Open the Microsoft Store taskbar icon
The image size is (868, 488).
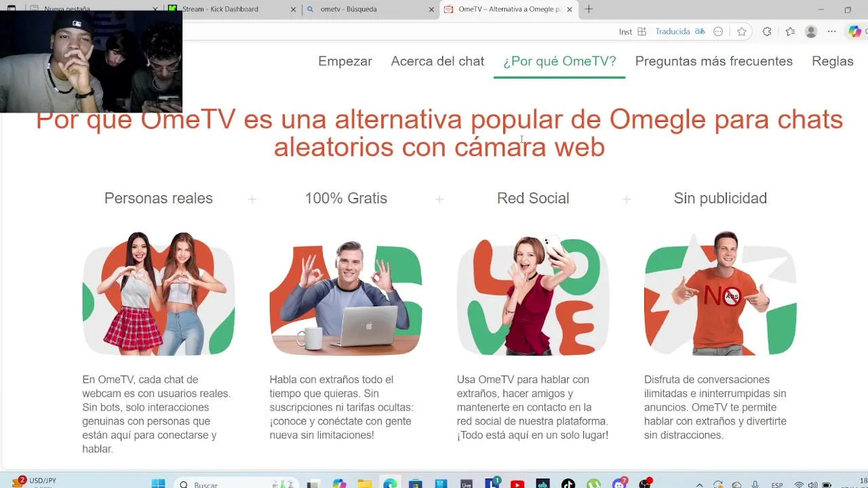tap(416, 484)
